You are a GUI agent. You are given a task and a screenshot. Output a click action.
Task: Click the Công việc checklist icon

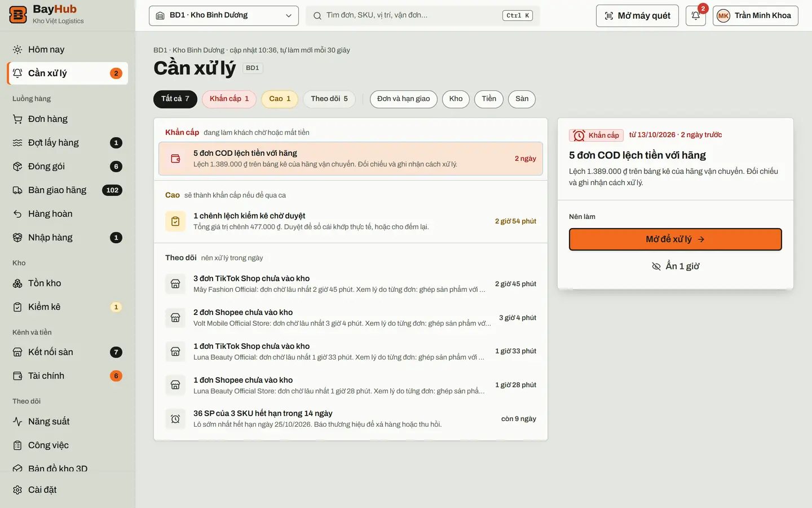(x=17, y=445)
